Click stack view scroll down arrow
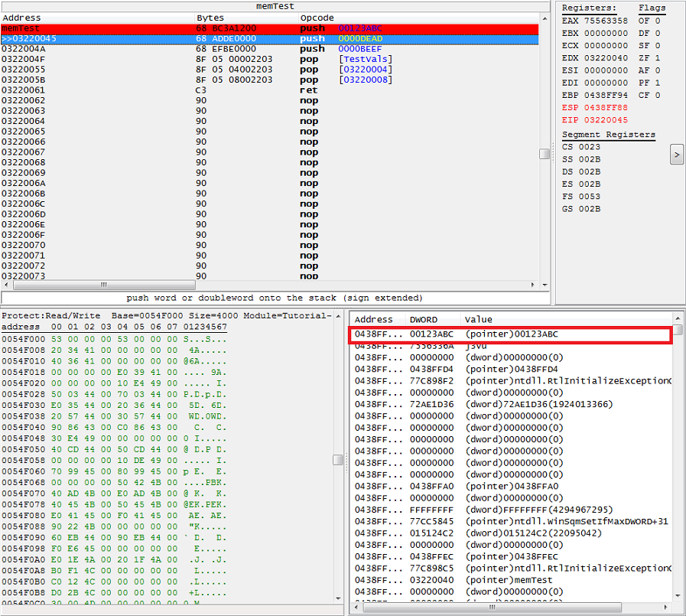This screenshot has height=616, width=686. coord(678,595)
